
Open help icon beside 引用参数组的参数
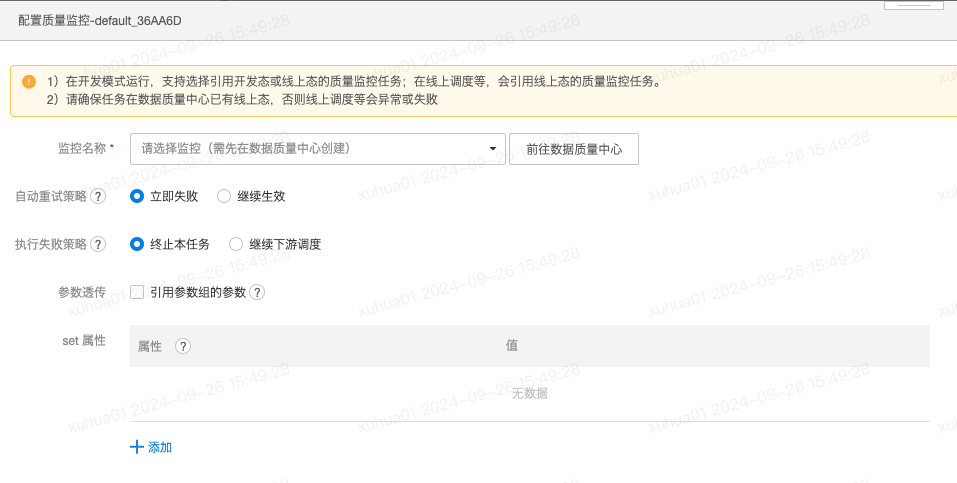[x=257, y=292]
